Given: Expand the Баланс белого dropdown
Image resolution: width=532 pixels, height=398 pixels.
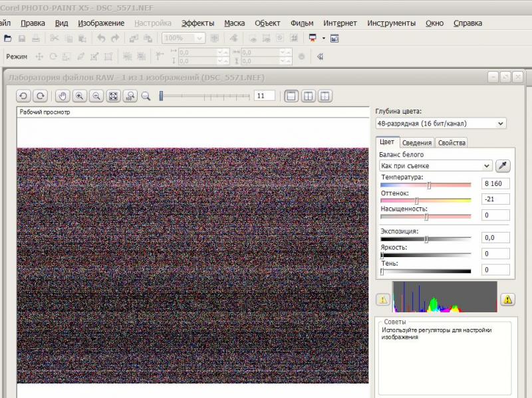Looking at the screenshot, I should coord(436,165).
